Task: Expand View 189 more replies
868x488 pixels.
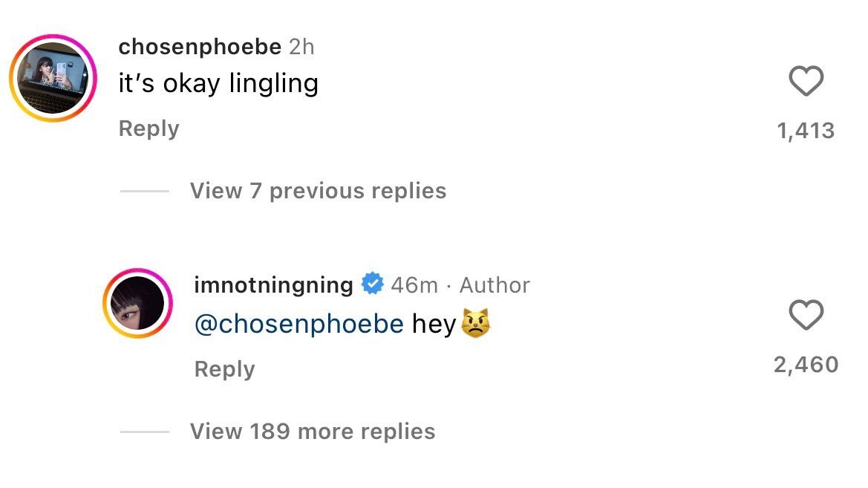Action: coord(313,432)
